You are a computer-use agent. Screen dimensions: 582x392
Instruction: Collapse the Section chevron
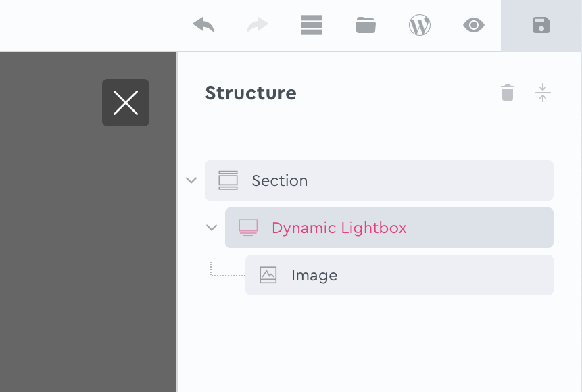(191, 180)
